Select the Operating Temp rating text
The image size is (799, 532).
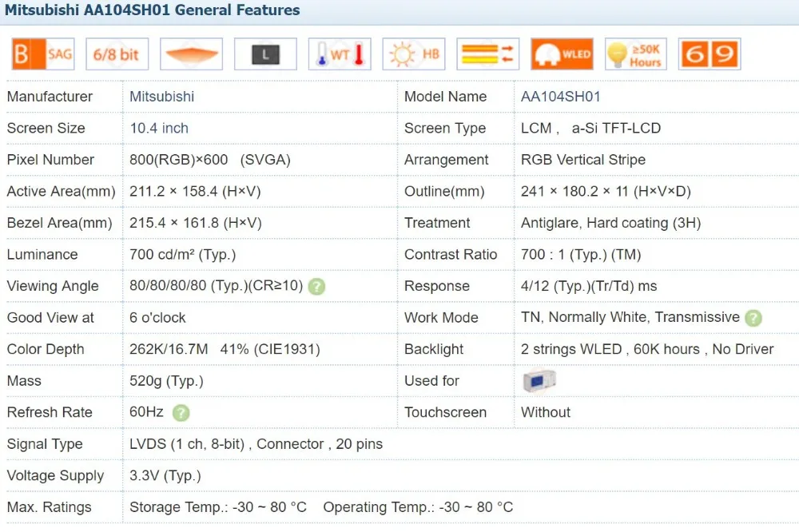coord(418,507)
